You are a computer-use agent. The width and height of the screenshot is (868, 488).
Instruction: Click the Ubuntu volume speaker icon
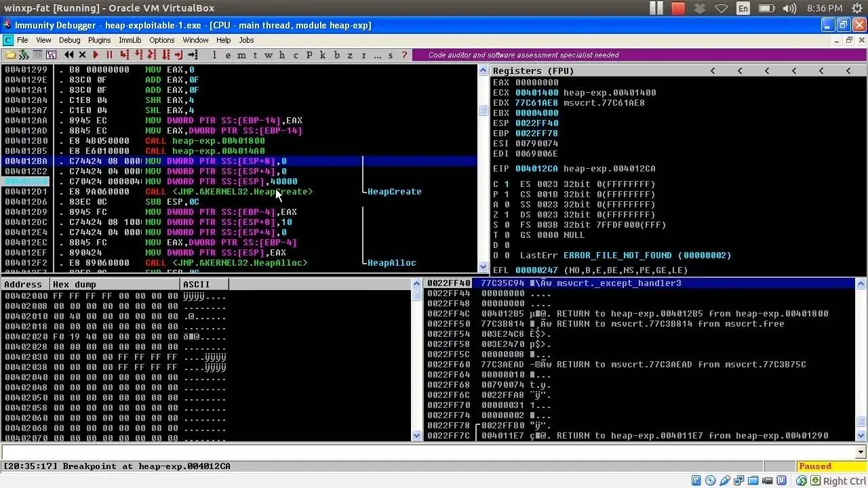click(x=789, y=8)
